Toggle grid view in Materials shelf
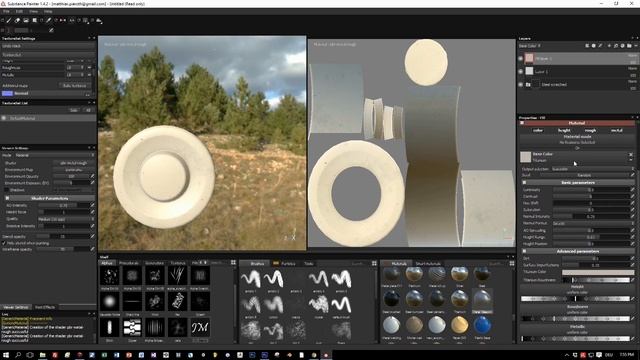This screenshot has height=360, width=640. 512,263
